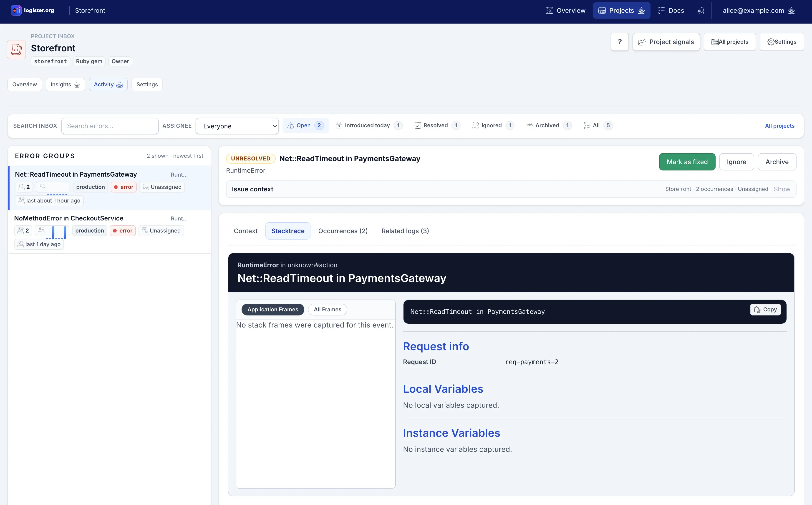Select the Stacktrace tab

tap(288, 231)
